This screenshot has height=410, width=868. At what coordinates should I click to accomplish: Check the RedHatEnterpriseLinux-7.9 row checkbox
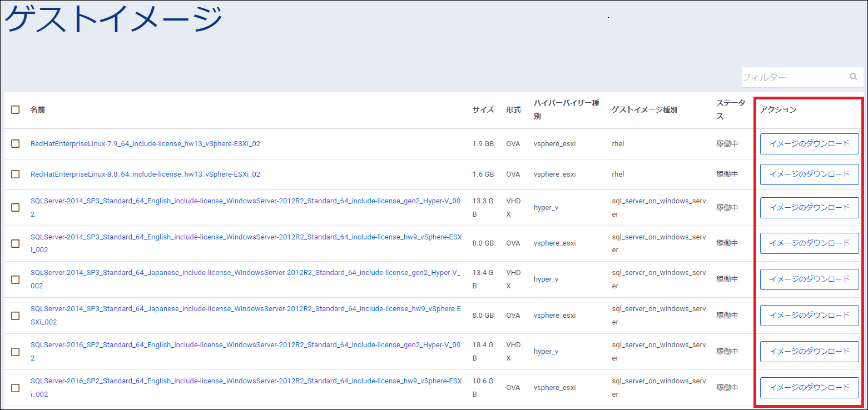(x=16, y=144)
